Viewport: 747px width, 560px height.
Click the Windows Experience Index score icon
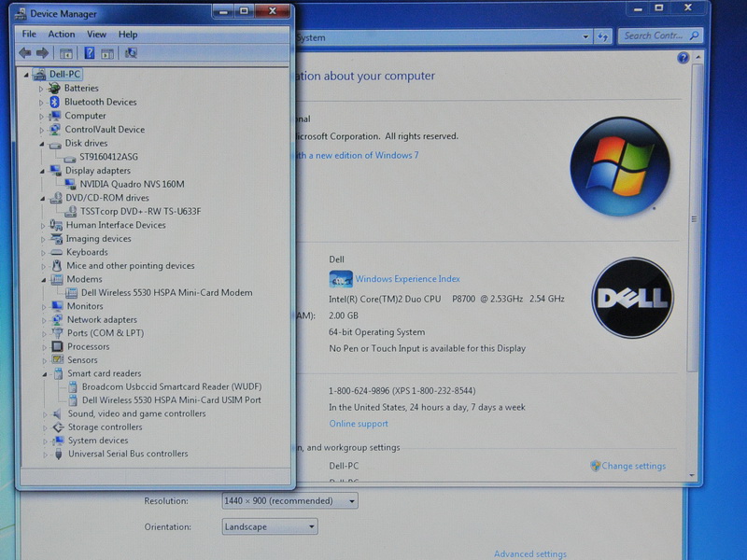point(341,279)
